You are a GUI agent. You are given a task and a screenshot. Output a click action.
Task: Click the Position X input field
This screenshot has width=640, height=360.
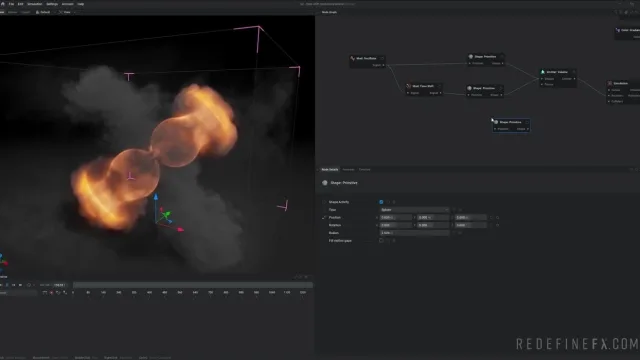(395, 218)
